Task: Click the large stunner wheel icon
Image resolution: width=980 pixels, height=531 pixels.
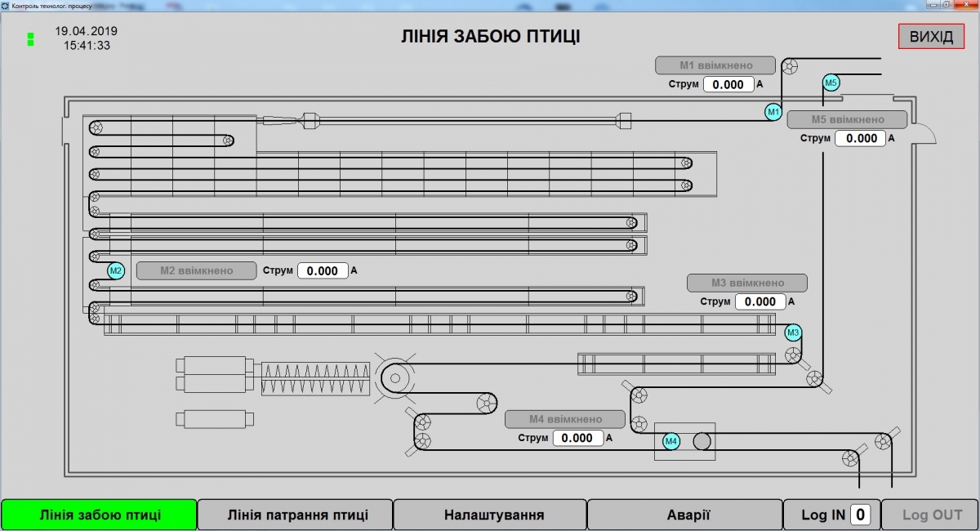Action: 396,377
